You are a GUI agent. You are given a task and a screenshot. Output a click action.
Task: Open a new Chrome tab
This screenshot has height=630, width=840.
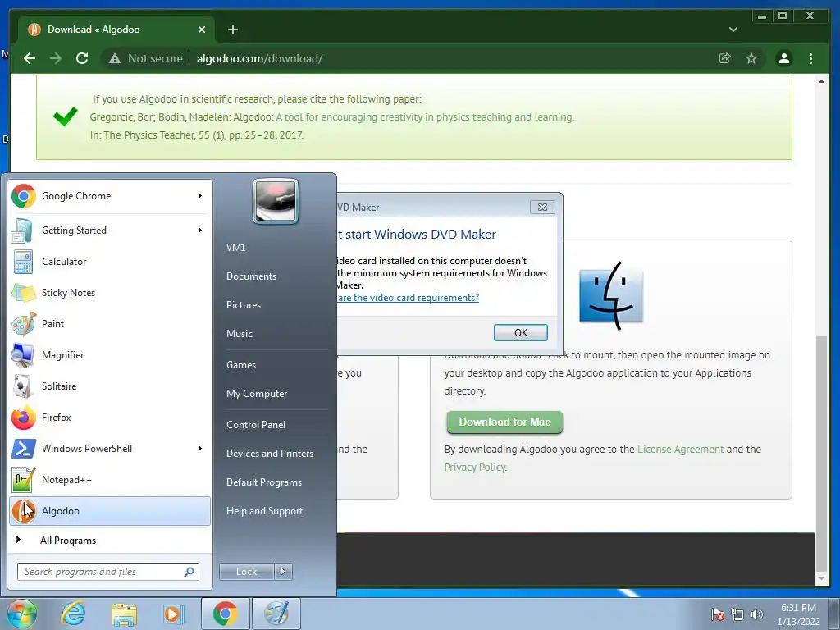pyautogui.click(x=232, y=30)
